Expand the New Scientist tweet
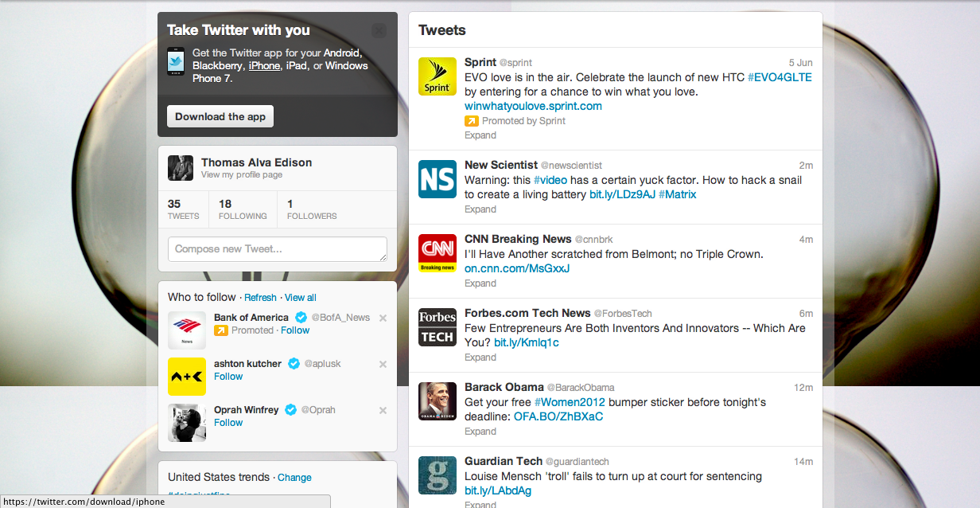This screenshot has height=508, width=980. point(480,209)
